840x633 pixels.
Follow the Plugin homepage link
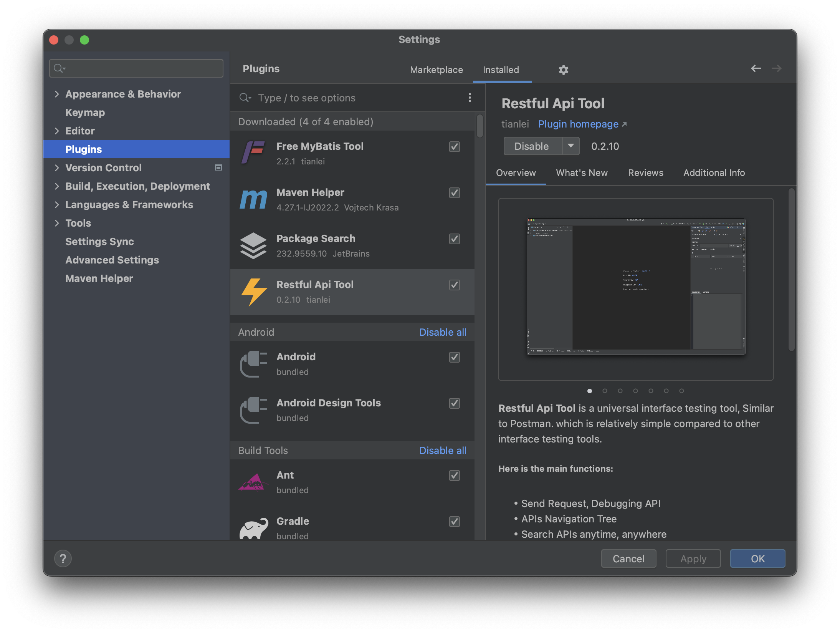click(578, 124)
